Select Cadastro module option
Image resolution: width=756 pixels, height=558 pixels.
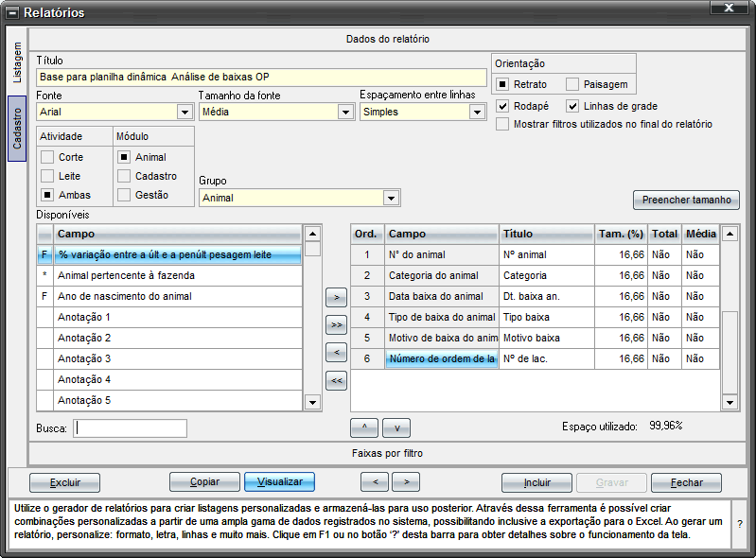tap(124, 176)
